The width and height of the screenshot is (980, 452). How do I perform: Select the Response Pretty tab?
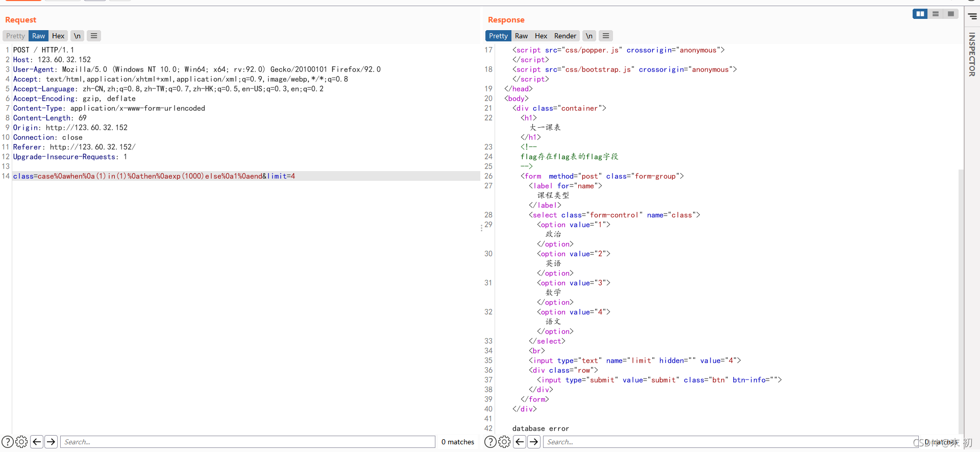pos(498,36)
